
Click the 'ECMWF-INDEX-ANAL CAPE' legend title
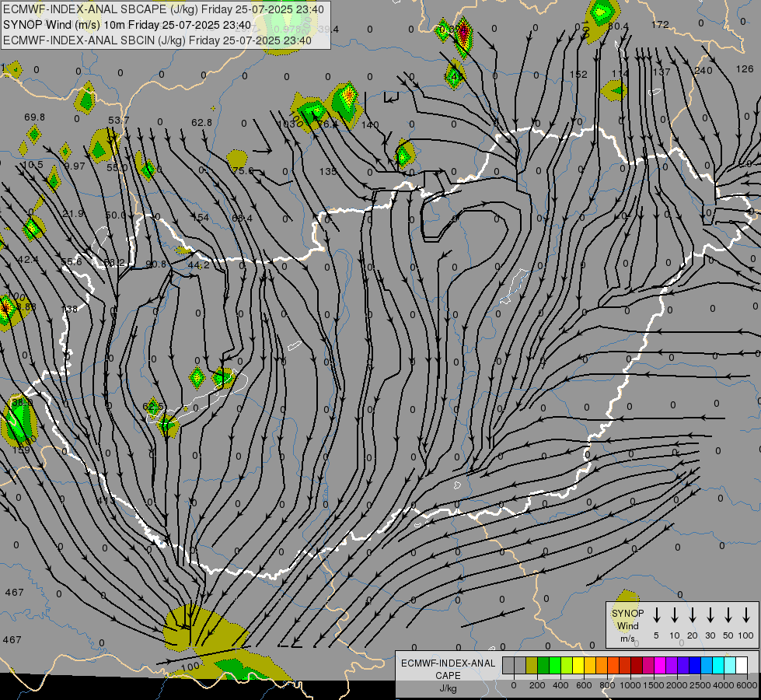click(x=448, y=670)
